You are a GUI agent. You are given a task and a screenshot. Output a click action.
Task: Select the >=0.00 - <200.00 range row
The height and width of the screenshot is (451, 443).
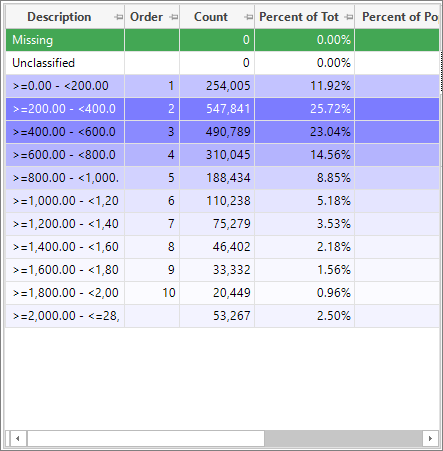222,86
